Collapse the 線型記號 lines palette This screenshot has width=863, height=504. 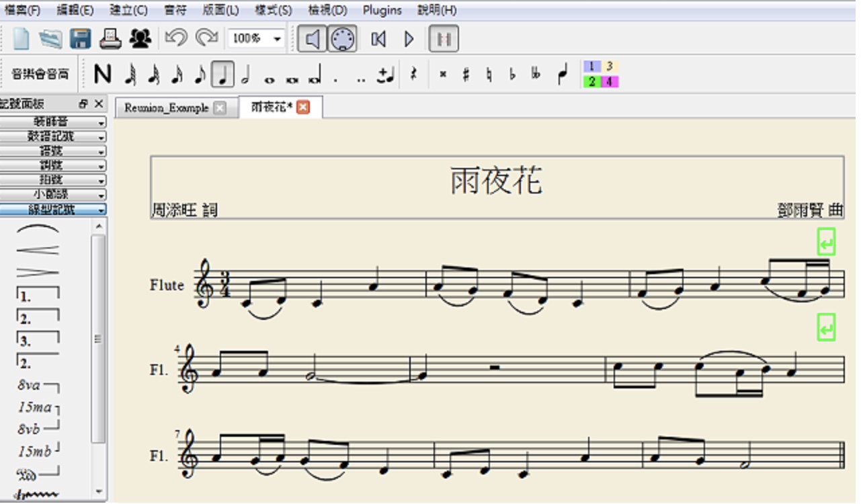(53, 210)
